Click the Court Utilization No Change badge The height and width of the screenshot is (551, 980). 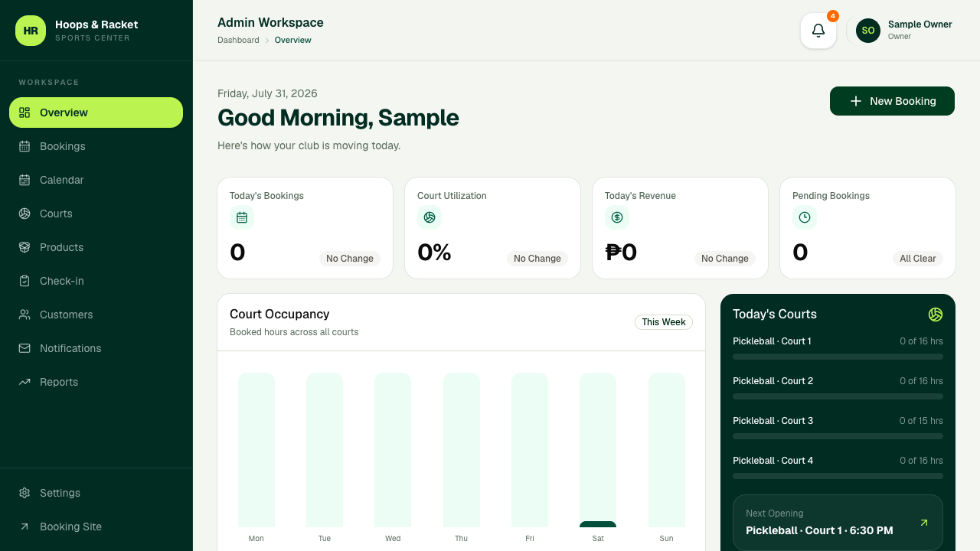(537, 259)
